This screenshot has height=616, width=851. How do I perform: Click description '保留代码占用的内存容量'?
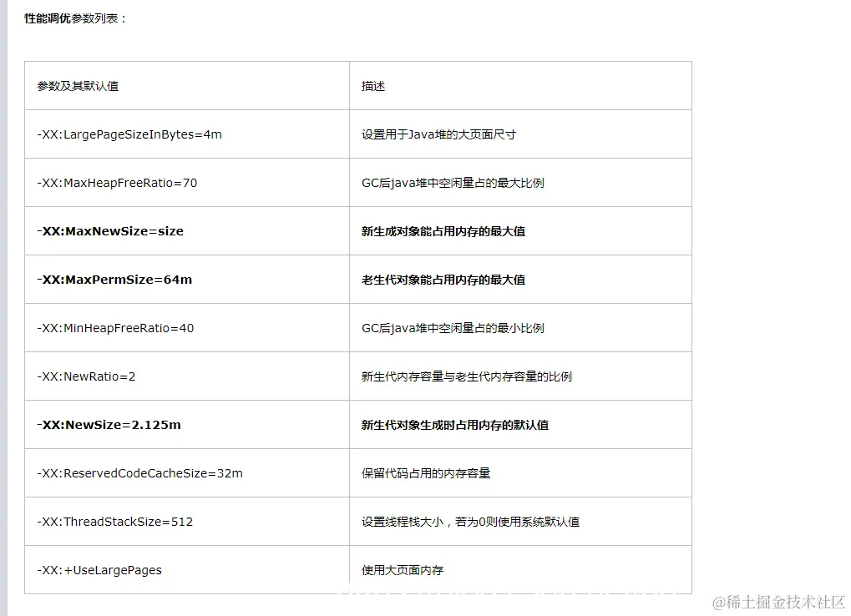point(426,473)
